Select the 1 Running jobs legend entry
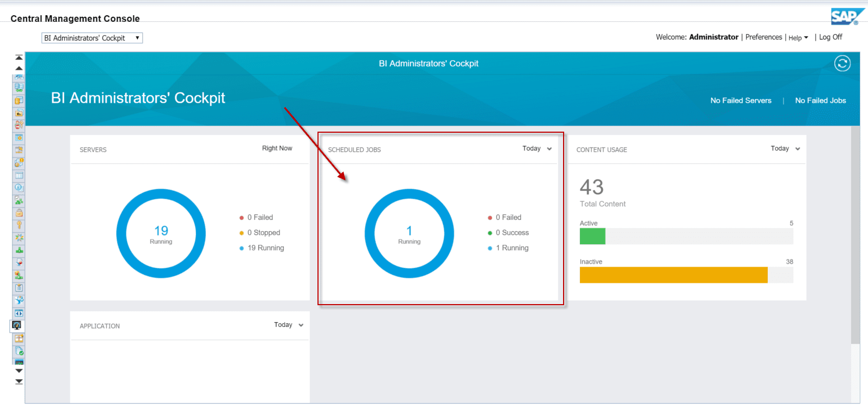The image size is (868, 408). (508, 248)
